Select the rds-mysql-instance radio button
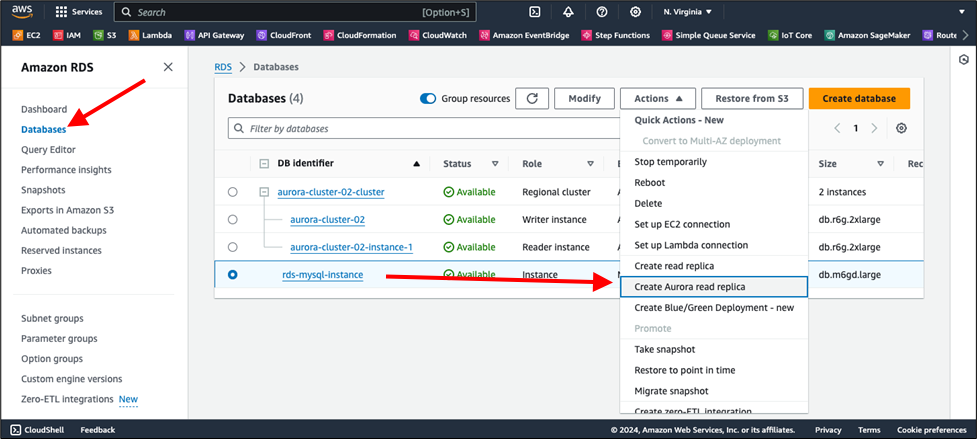This screenshot has width=977, height=439. (x=233, y=274)
